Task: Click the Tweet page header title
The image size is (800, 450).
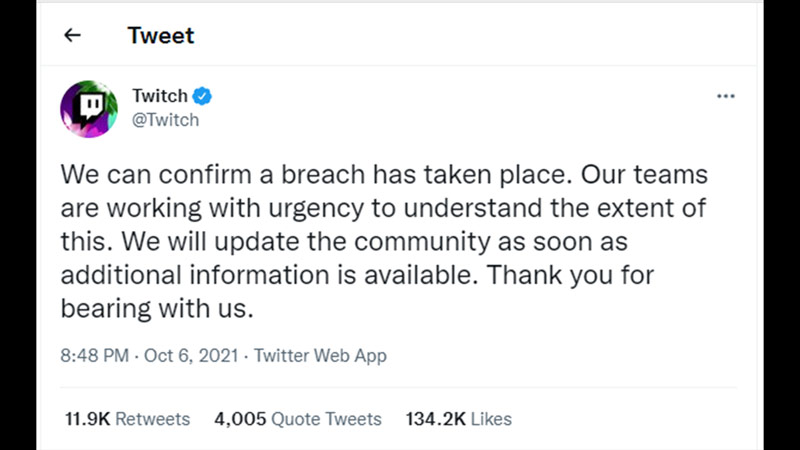Action: tap(161, 35)
